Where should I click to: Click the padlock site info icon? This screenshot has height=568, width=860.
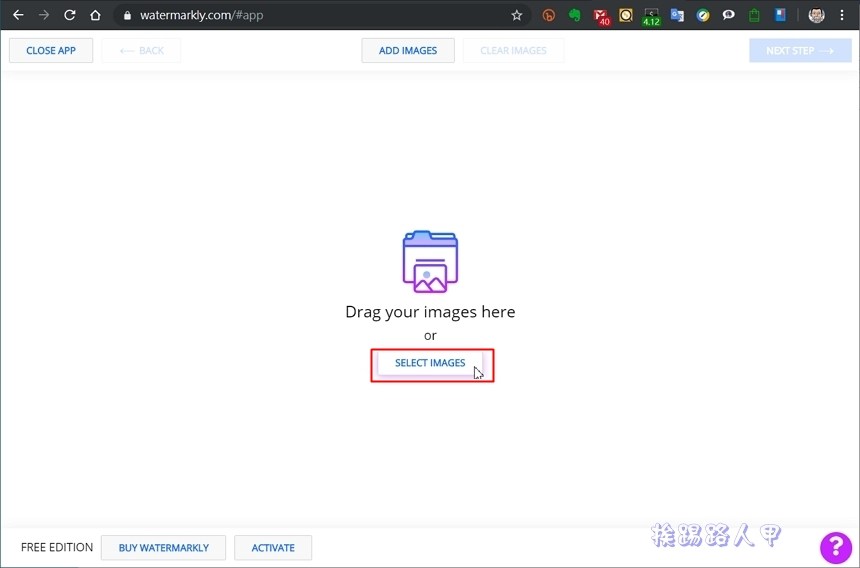click(127, 15)
